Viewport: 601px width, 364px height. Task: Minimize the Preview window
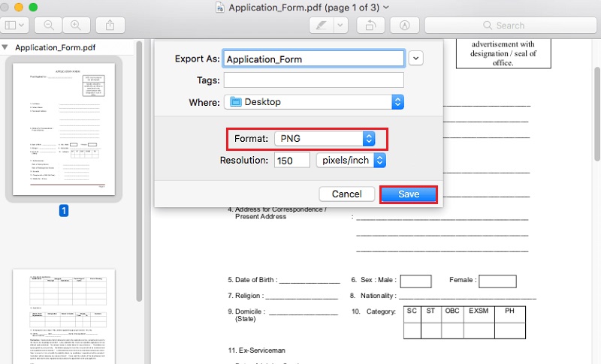point(18,7)
